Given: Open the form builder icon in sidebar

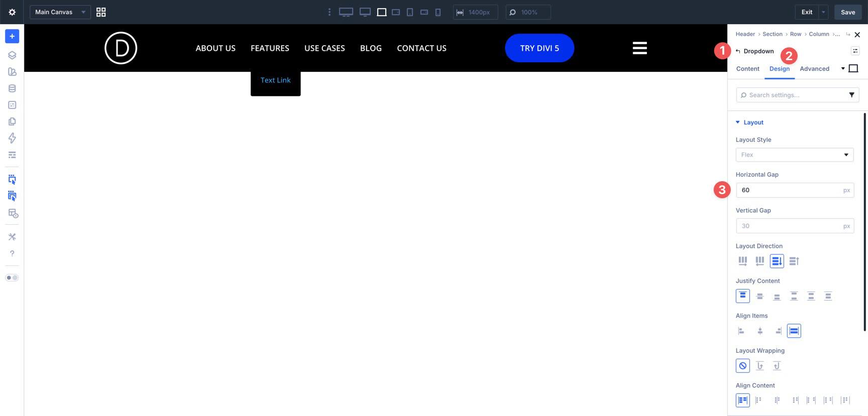Looking at the screenshot, I should [x=12, y=105].
